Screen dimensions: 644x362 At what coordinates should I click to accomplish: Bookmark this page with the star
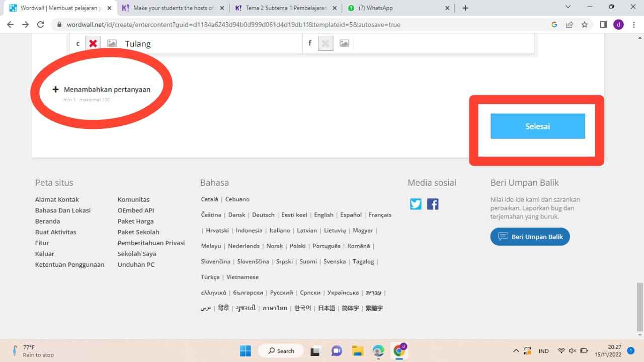pos(585,24)
